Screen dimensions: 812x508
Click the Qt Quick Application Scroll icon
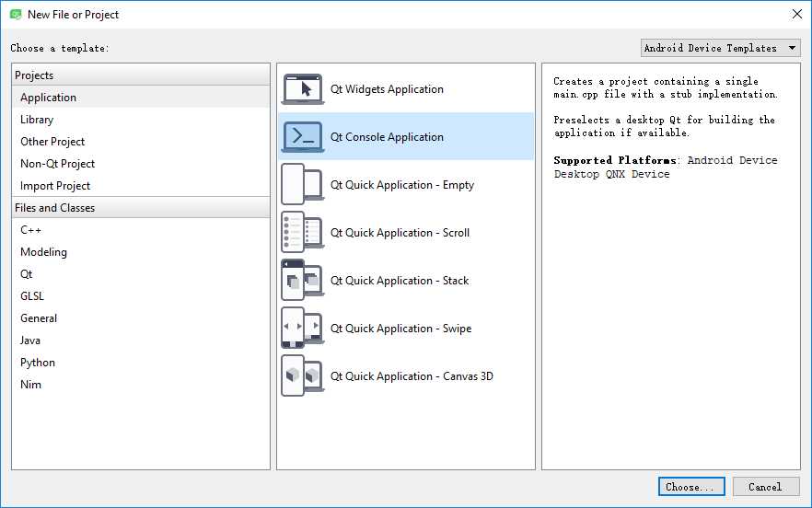(x=303, y=232)
